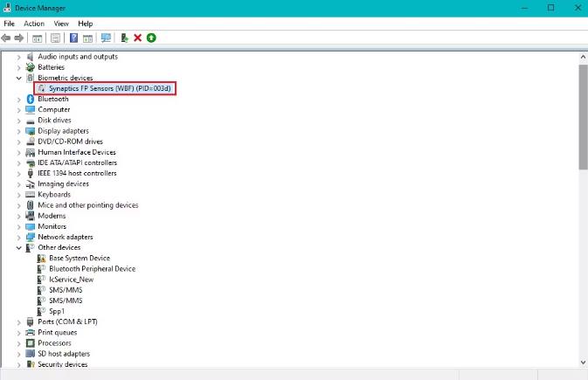Click Scan for hardware changes monitor icon

[106, 38]
